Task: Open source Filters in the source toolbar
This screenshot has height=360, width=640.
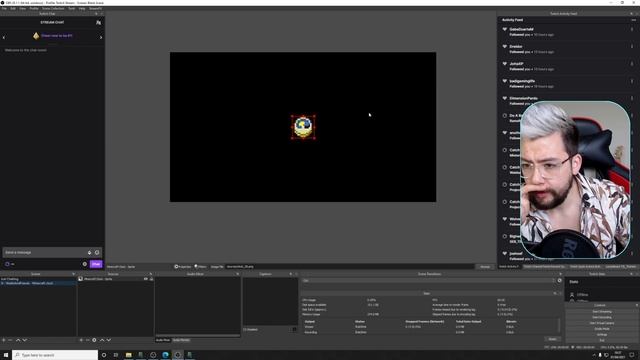Action: [x=200, y=267]
